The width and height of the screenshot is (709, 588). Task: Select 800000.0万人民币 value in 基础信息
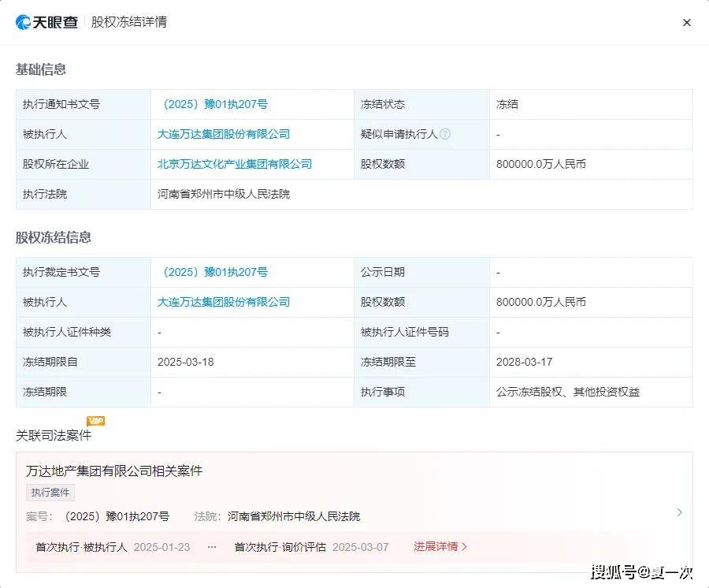pos(540,164)
